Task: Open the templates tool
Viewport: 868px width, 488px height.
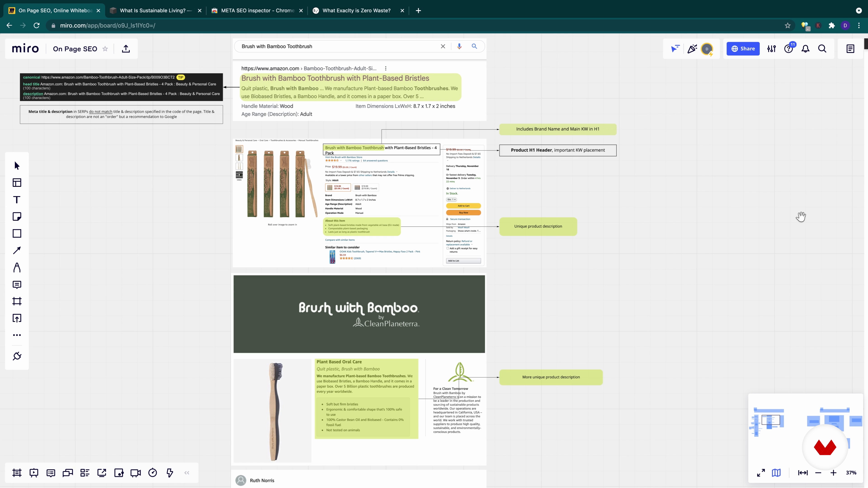Action: point(17,183)
